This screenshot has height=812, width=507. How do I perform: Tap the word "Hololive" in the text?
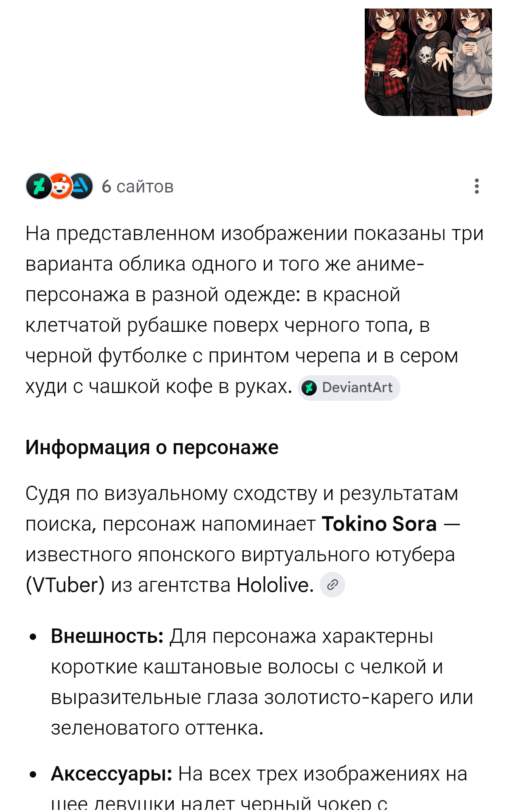(275, 585)
